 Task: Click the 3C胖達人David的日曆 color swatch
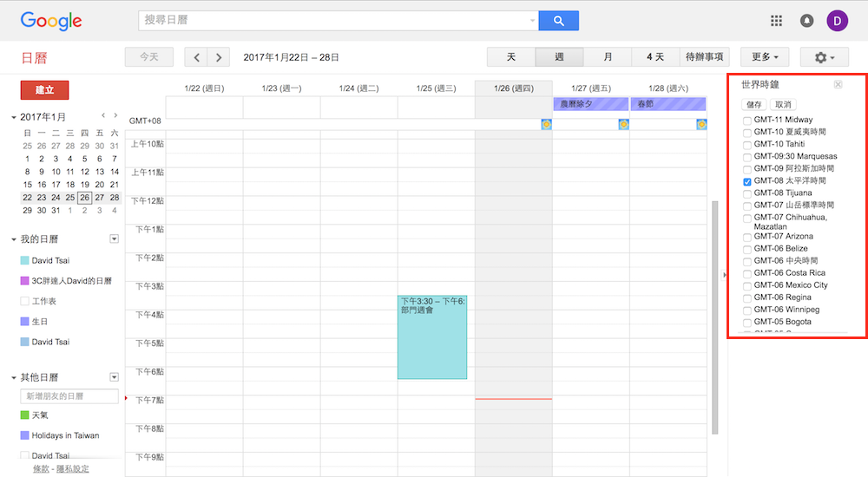pos(24,281)
